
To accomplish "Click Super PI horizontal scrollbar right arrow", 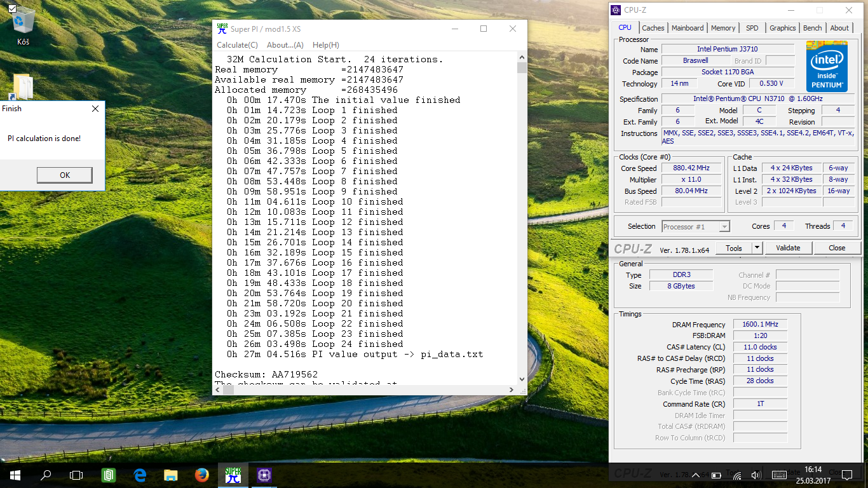I will 512,390.
